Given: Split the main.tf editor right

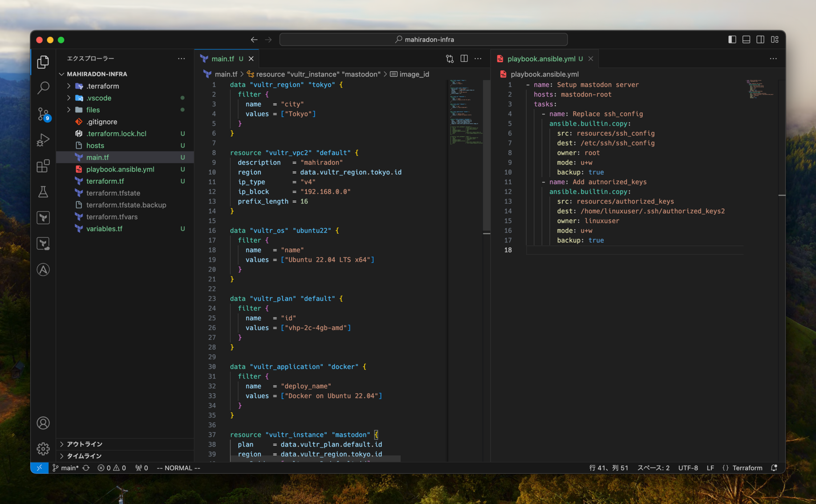Looking at the screenshot, I should pyautogui.click(x=464, y=59).
